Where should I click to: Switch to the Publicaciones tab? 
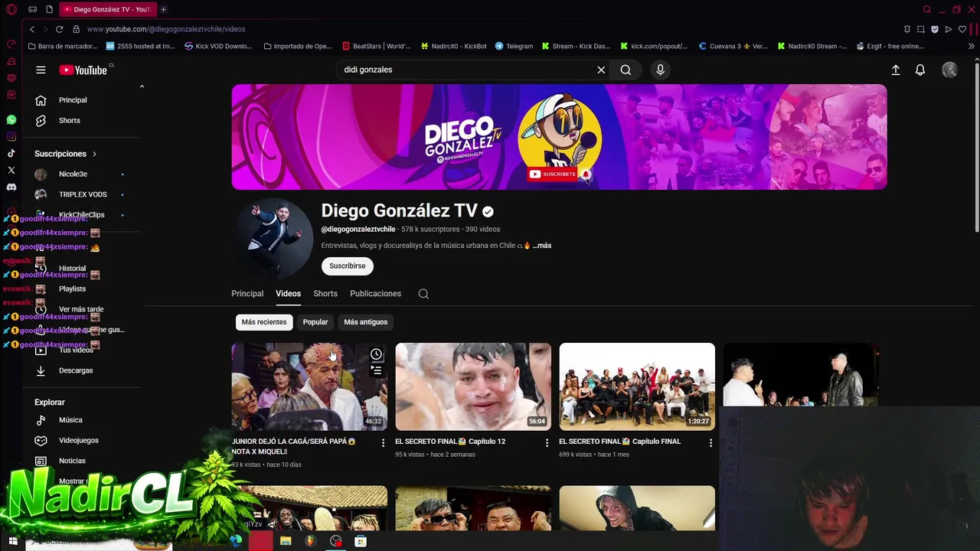tap(375, 294)
